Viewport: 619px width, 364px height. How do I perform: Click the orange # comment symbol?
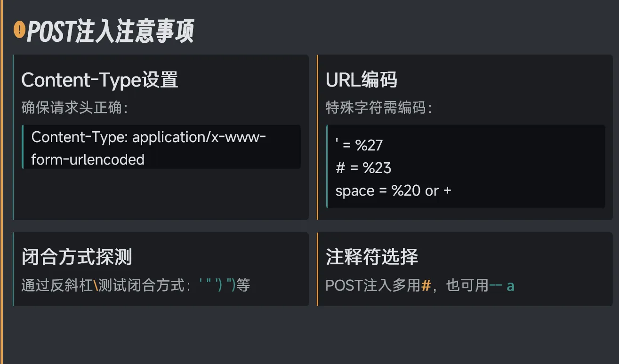click(x=426, y=285)
